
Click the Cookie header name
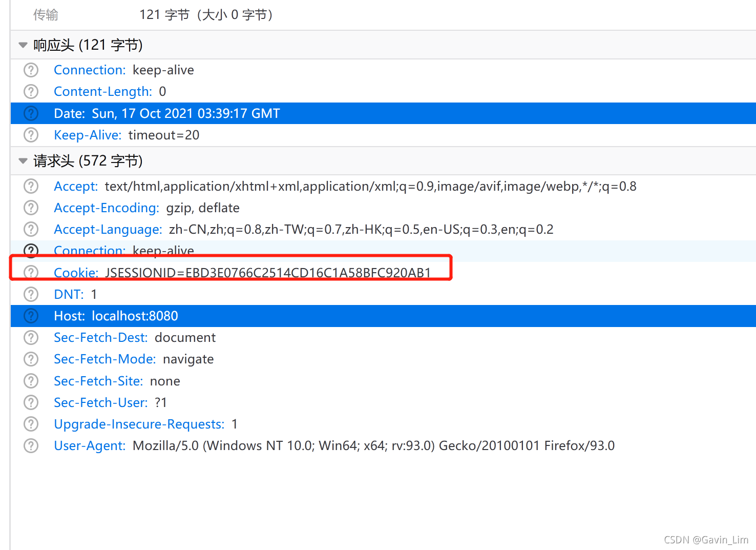click(76, 272)
